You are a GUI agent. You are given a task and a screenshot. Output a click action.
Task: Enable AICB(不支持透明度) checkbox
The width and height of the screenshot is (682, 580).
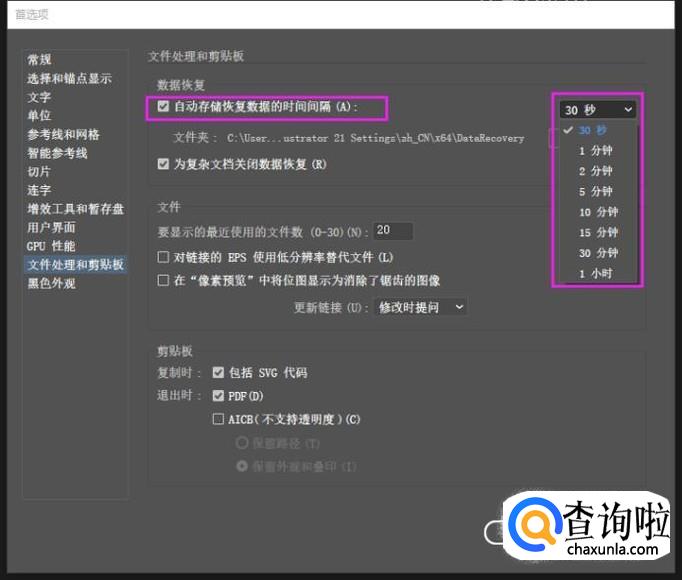tap(218, 420)
